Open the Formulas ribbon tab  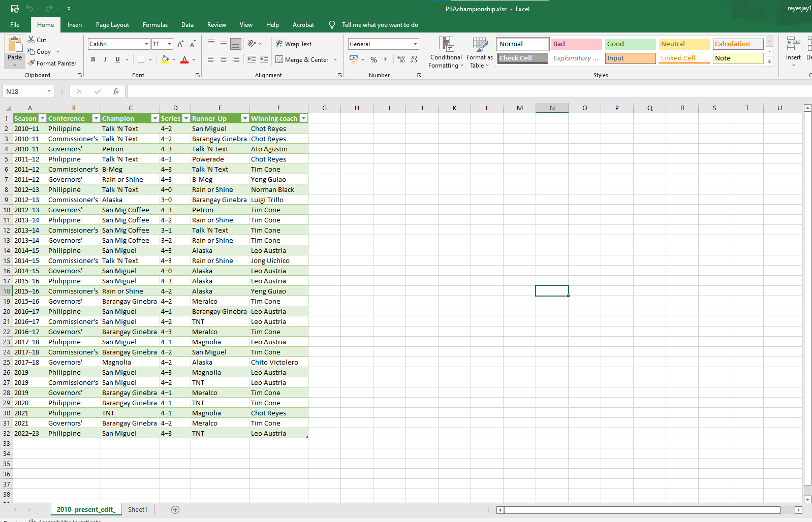pyautogui.click(x=155, y=25)
